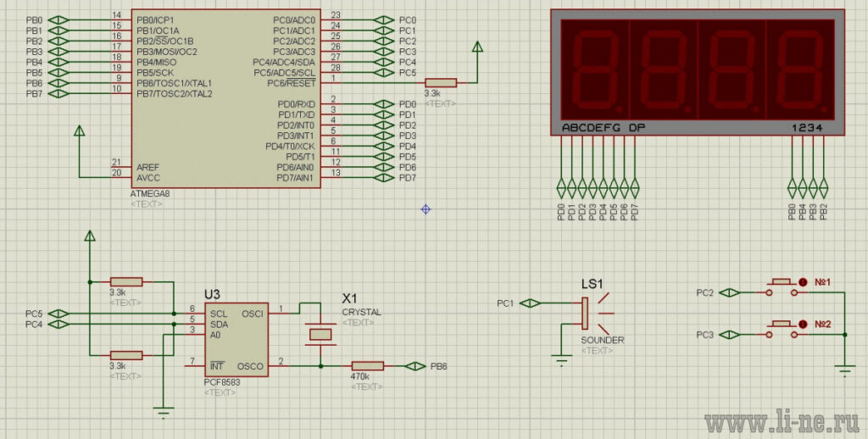Latch button №2 using its red dot
The width and height of the screenshot is (868, 439).
pos(804,324)
